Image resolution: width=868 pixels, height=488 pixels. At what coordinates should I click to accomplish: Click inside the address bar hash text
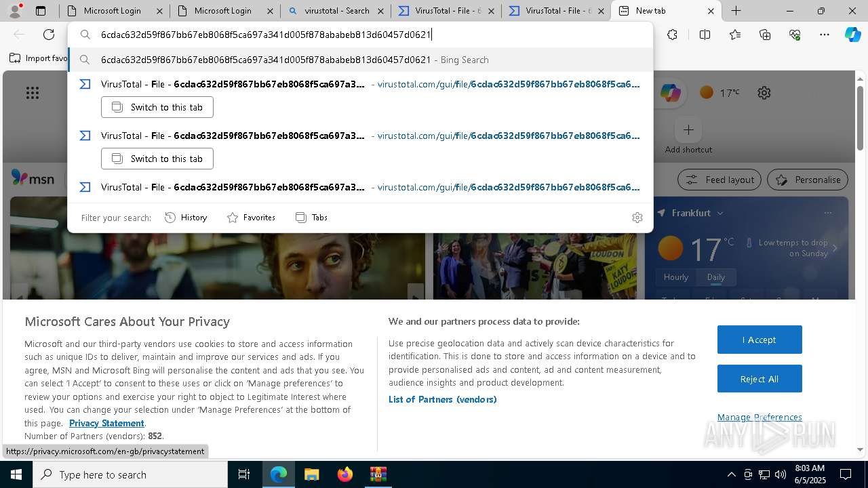click(266, 35)
